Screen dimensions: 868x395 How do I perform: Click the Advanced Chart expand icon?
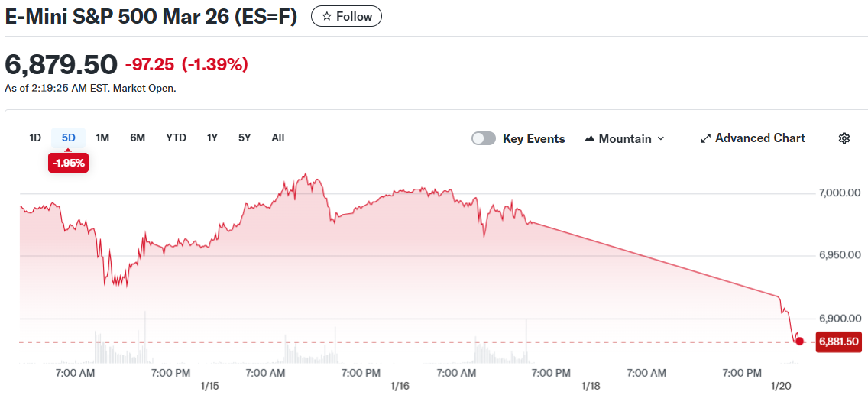(x=706, y=138)
